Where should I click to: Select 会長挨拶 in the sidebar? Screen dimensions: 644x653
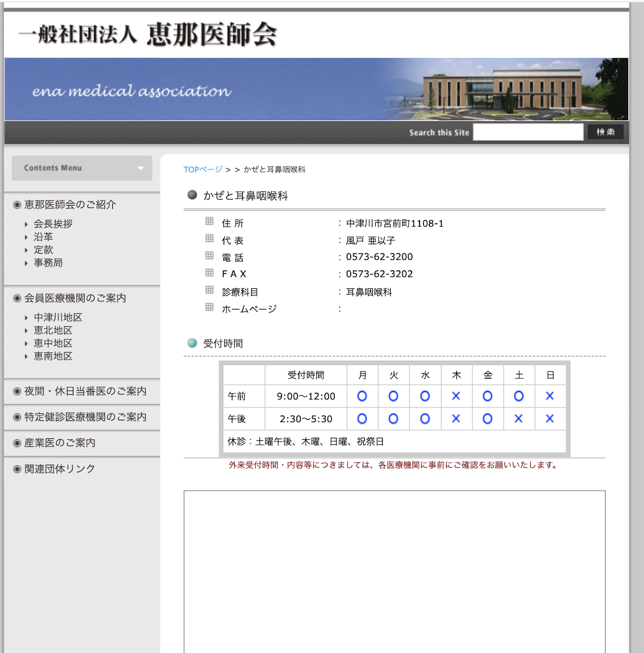pyautogui.click(x=53, y=224)
